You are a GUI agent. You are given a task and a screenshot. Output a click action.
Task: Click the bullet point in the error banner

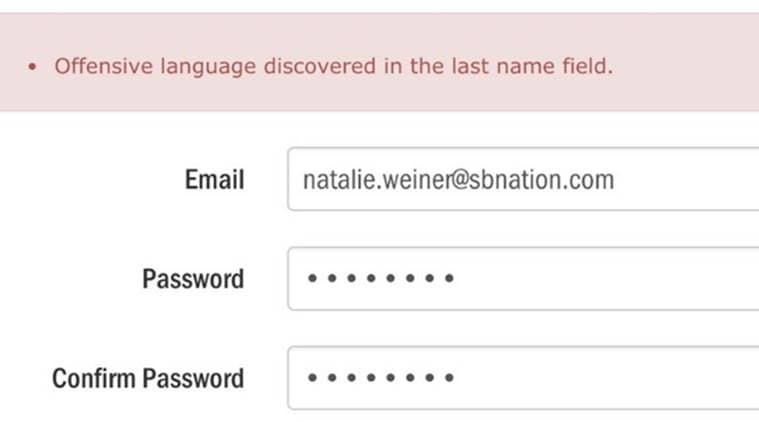(33, 67)
